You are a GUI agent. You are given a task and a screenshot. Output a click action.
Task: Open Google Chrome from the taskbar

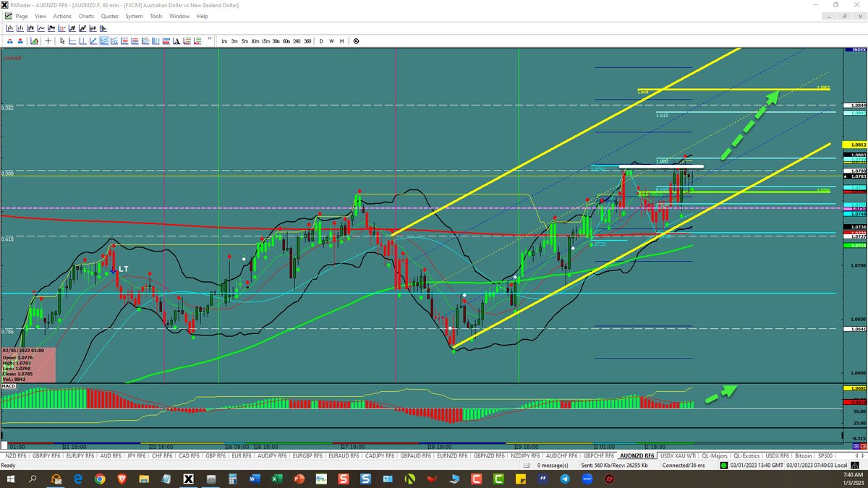(100, 479)
